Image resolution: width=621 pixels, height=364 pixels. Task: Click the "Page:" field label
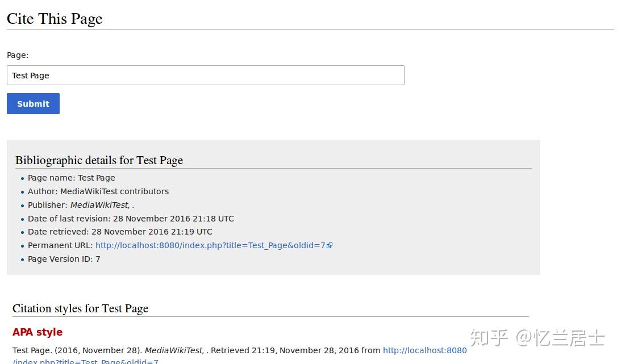tap(18, 55)
